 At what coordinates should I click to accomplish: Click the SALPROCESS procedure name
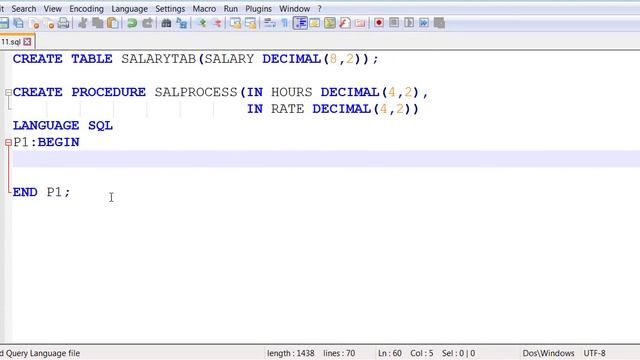click(196, 92)
